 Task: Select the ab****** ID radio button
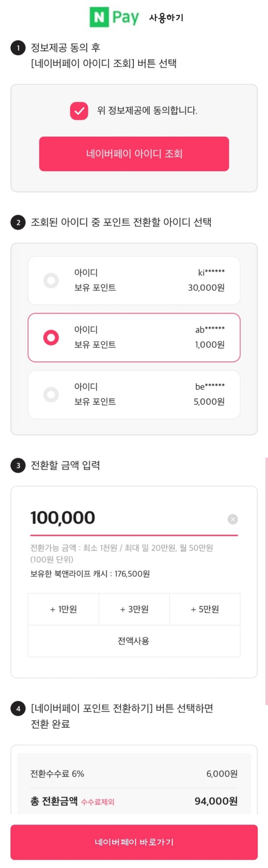coord(51,338)
